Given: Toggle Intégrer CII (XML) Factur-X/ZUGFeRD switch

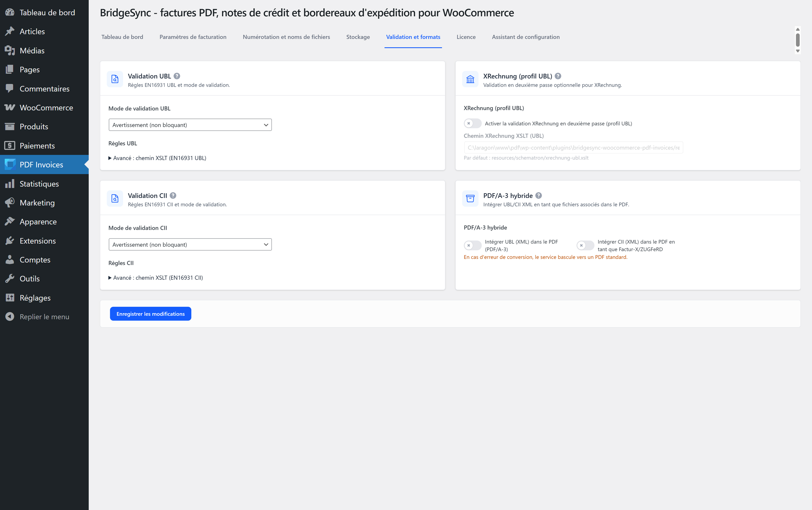Looking at the screenshot, I should pyautogui.click(x=585, y=245).
